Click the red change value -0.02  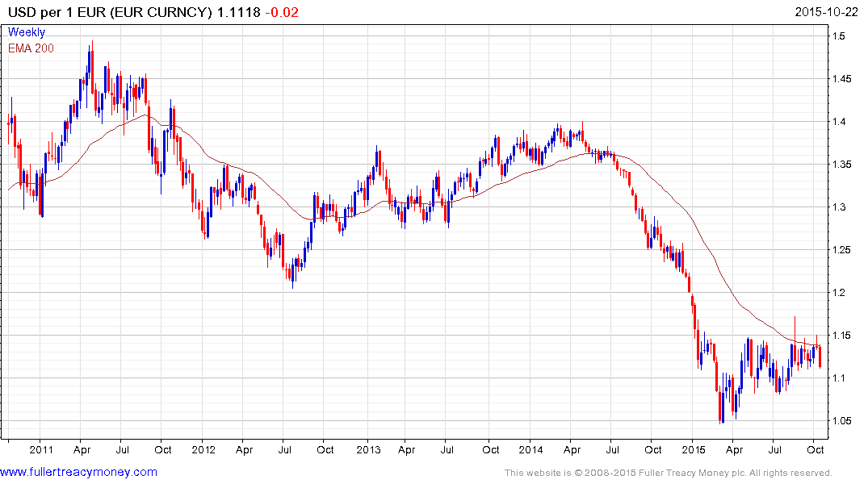(282, 12)
